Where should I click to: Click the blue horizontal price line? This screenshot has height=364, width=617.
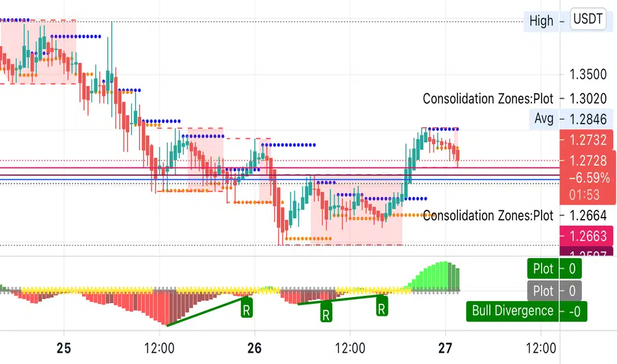279,180
